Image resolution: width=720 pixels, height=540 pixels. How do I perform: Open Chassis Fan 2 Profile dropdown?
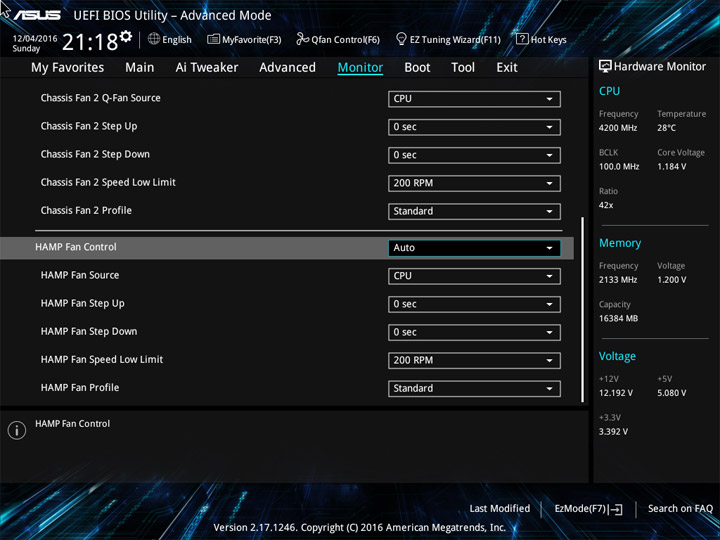pos(474,211)
